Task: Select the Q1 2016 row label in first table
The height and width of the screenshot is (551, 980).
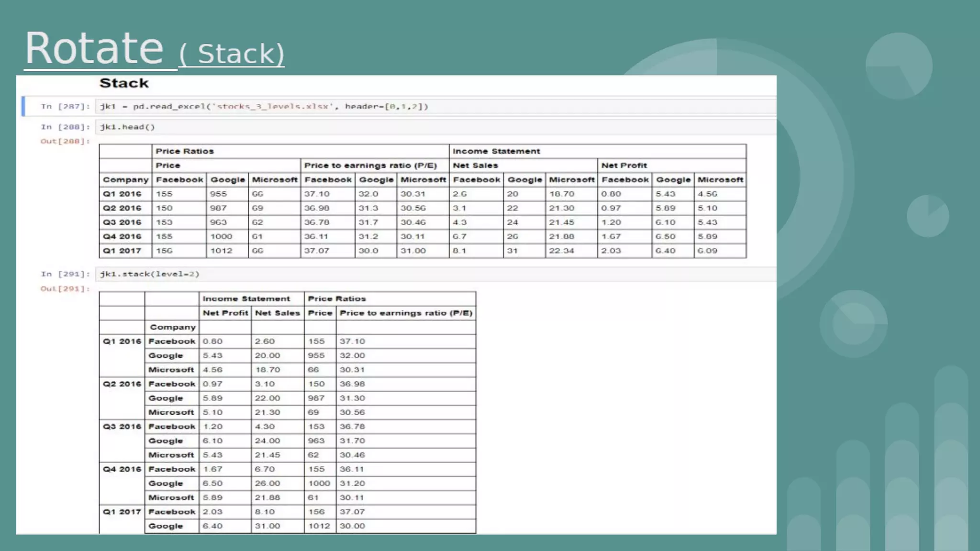Action: 122,194
